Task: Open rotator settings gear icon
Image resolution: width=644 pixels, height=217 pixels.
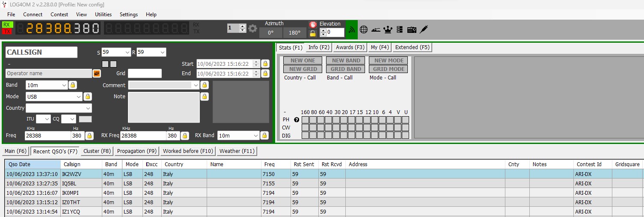Action: point(253,29)
